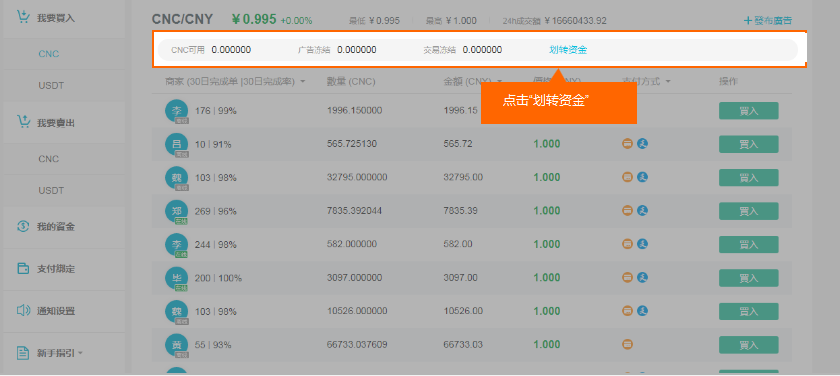The height and width of the screenshot is (376, 840).
Task: Click the 新手指引 document icon
Action: pos(23,353)
